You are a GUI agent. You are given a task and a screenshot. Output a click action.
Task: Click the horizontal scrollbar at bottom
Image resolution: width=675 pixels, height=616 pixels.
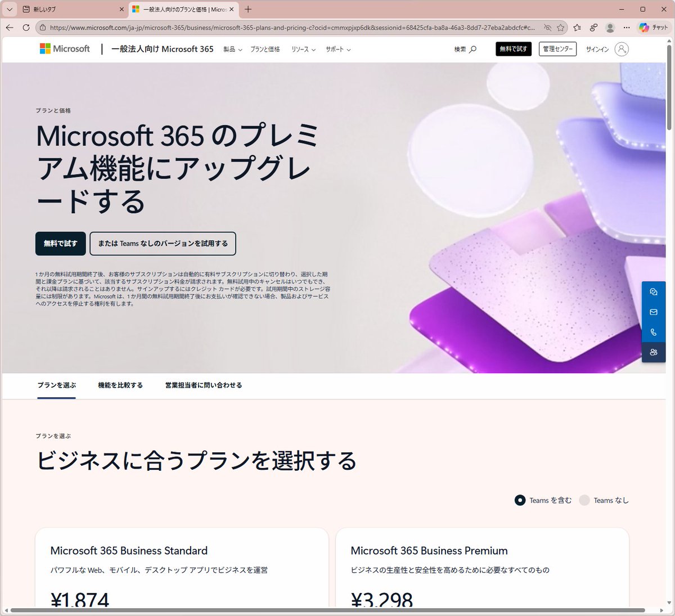(327, 610)
